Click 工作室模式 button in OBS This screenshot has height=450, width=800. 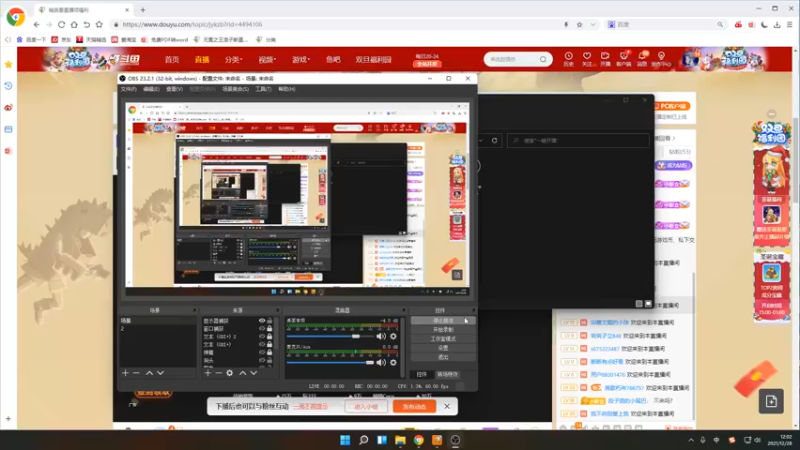pos(443,339)
